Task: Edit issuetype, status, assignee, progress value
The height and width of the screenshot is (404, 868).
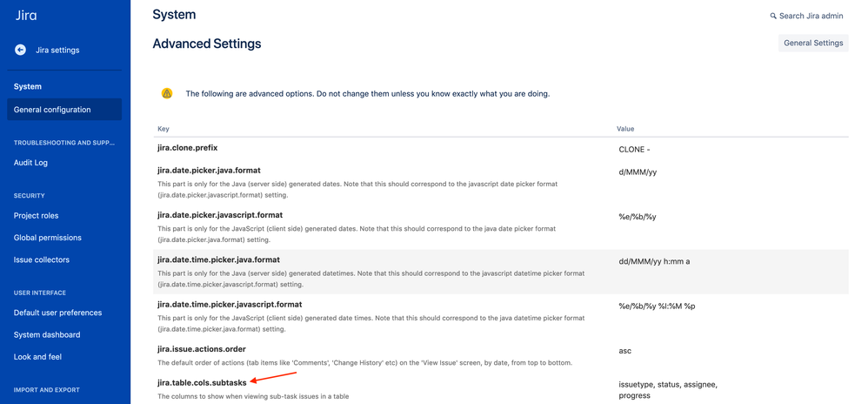Action: click(668, 390)
